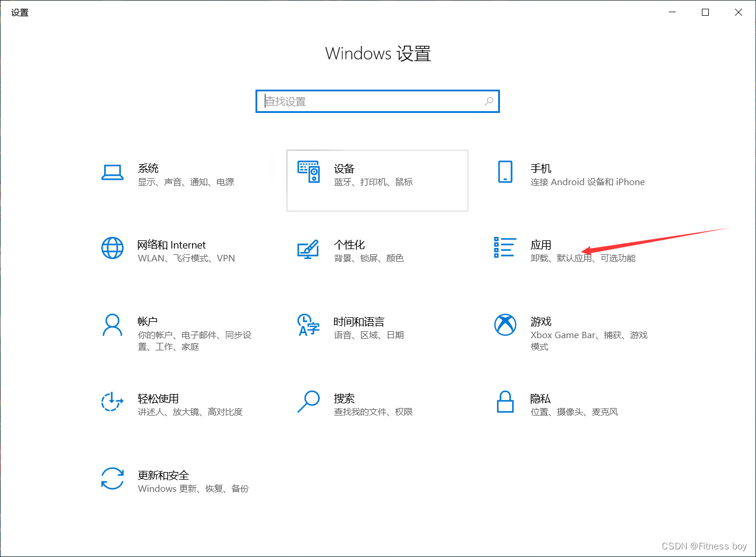Viewport: 756px width, 557px height.
Task: Select the 手机 phone icon
Action: [505, 172]
